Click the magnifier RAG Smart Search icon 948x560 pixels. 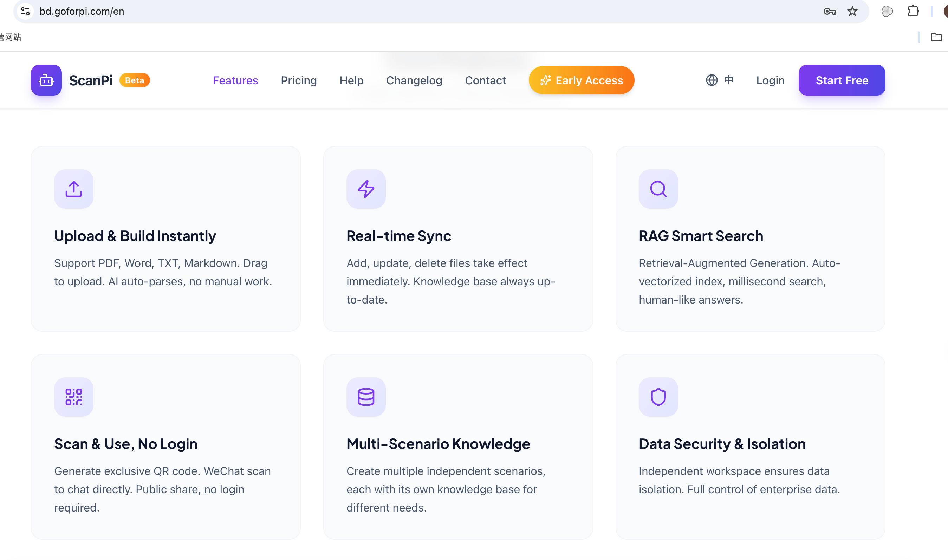658,189
